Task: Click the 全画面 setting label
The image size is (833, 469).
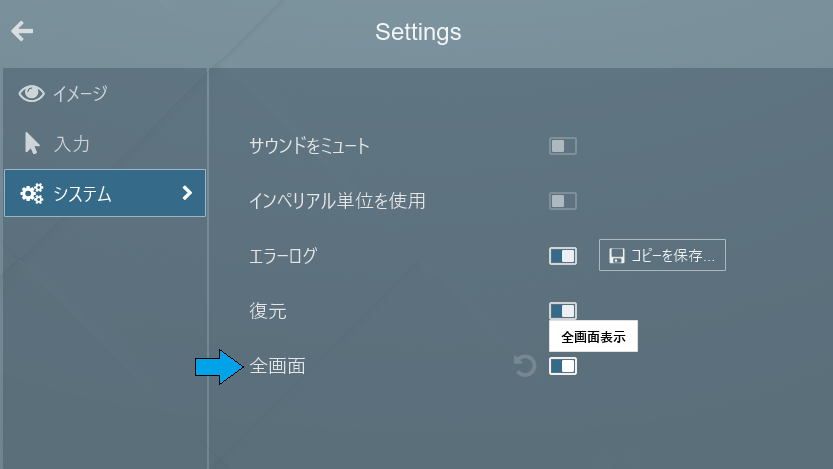Action: (277, 366)
